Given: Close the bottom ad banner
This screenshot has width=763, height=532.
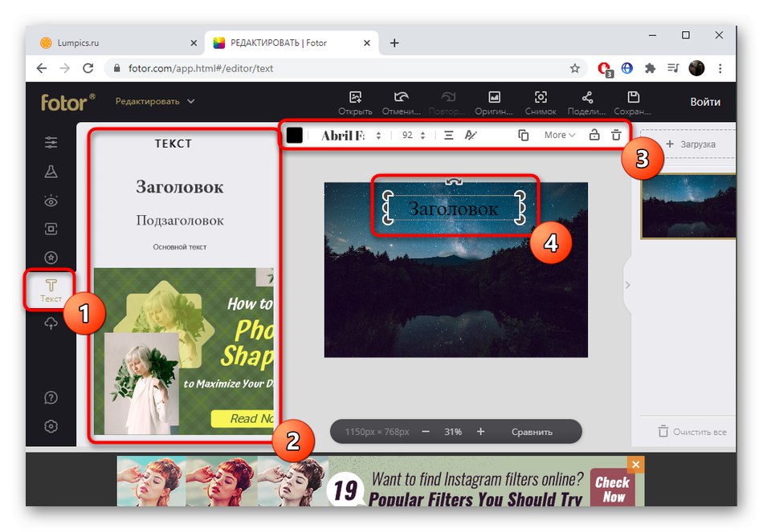Looking at the screenshot, I should [x=635, y=465].
